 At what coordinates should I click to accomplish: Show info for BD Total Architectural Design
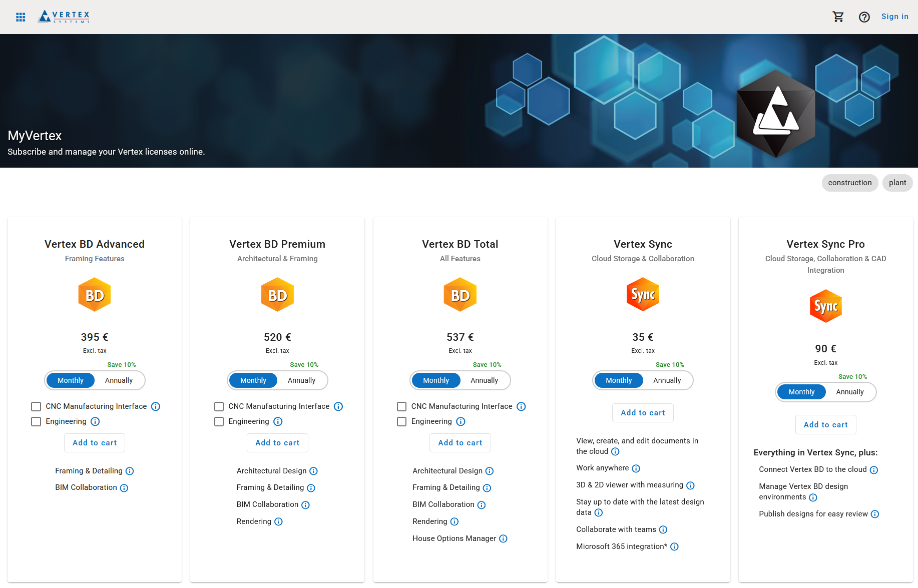pyautogui.click(x=490, y=471)
